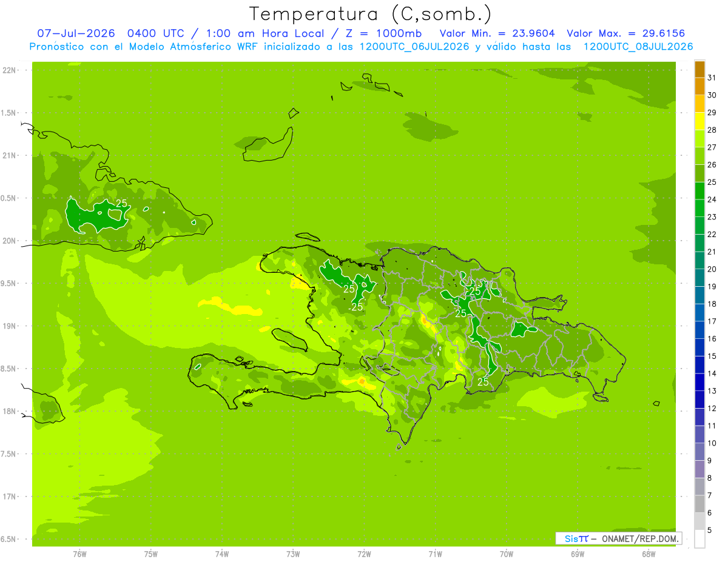Select the '1200UTC_08JUL2026' validity timestamp

click(638, 47)
